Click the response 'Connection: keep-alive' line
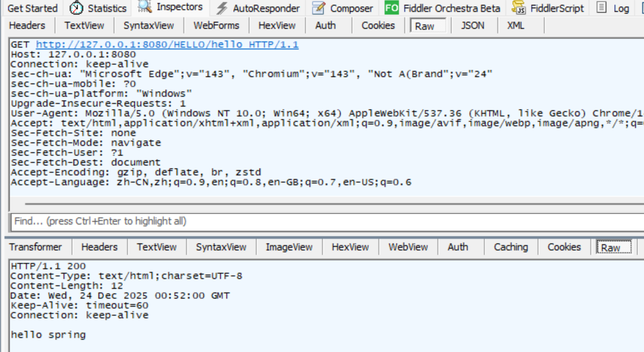This screenshot has width=644, height=352. [x=79, y=315]
